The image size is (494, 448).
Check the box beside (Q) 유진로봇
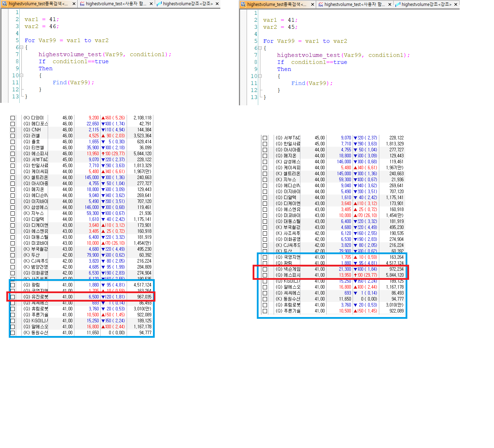pyautogui.click(x=13, y=297)
